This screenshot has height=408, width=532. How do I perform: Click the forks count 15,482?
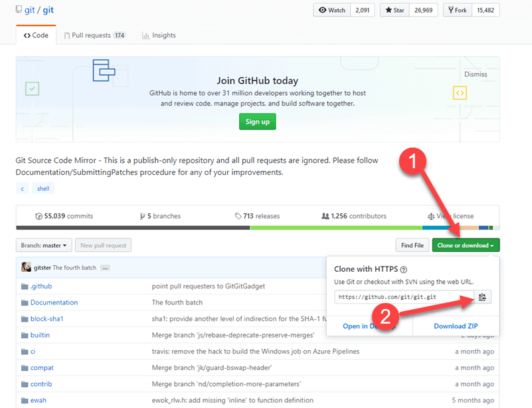[x=486, y=10]
